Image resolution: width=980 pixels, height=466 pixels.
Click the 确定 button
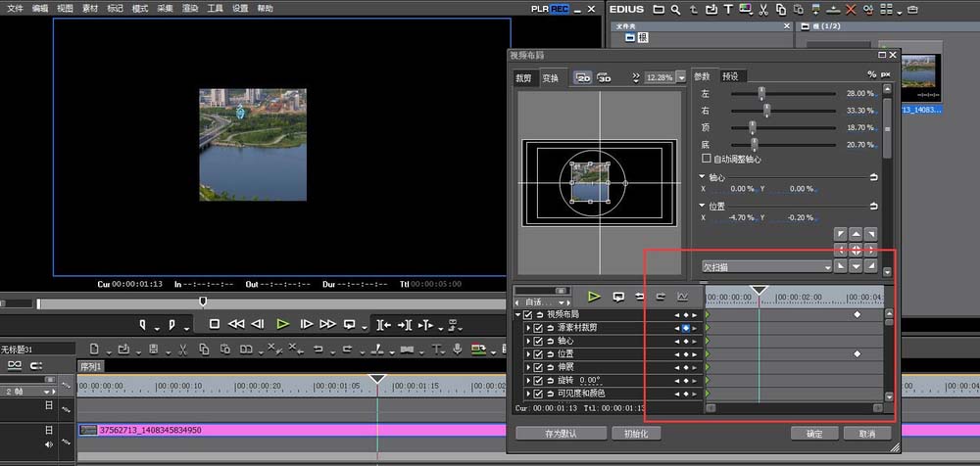tap(814, 433)
